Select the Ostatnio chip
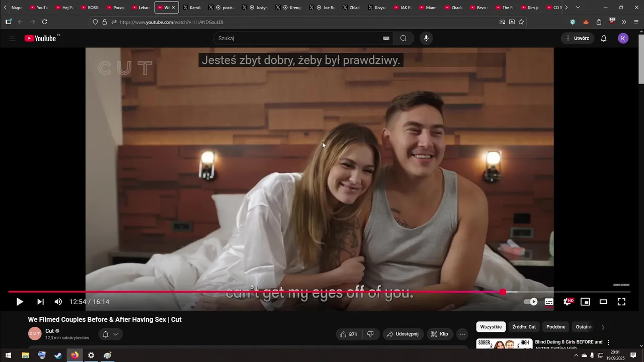The image size is (644, 362). tap(584, 327)
